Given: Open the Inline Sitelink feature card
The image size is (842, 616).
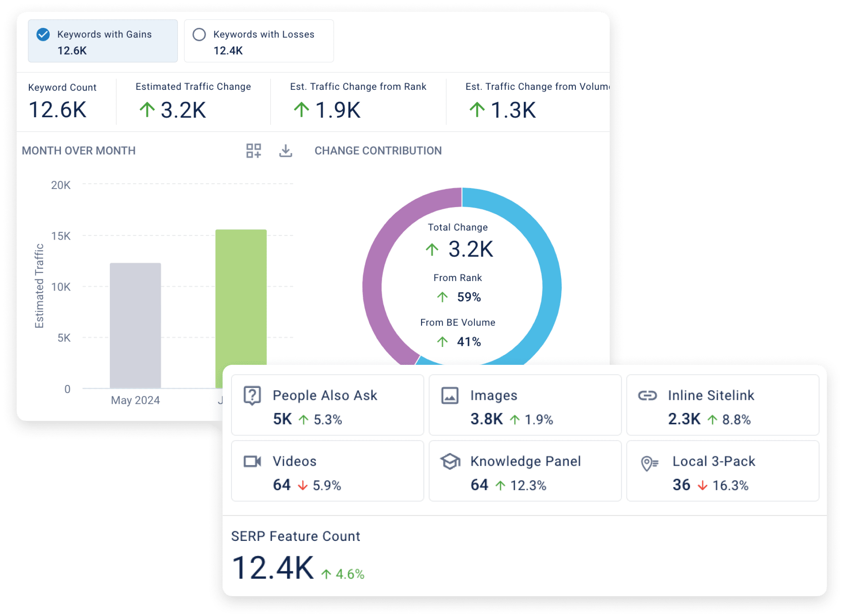Looking at the screenshot, I should pos(722,405).
